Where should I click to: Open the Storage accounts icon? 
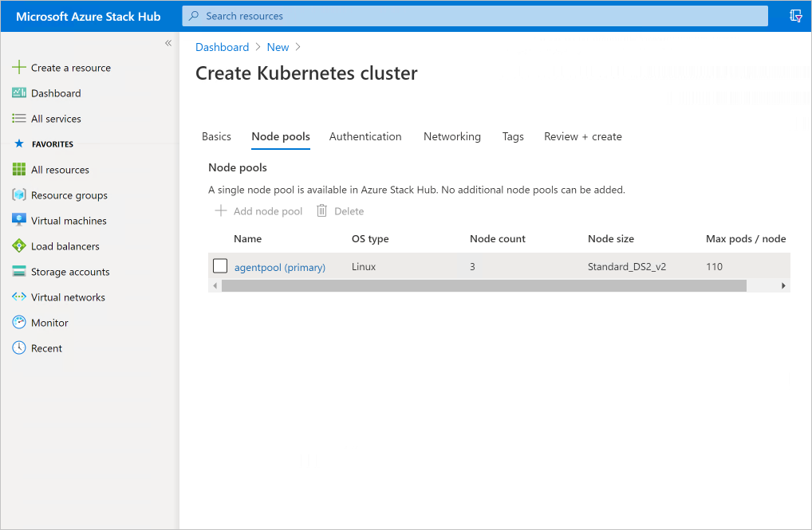tap(19, 272)
